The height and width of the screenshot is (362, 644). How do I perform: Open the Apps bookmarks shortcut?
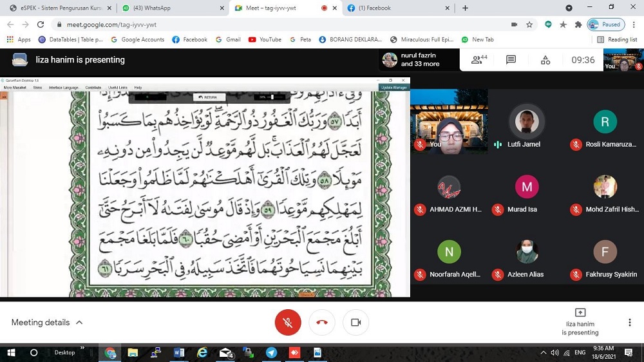pyautogui.click(x=19, y=39)
